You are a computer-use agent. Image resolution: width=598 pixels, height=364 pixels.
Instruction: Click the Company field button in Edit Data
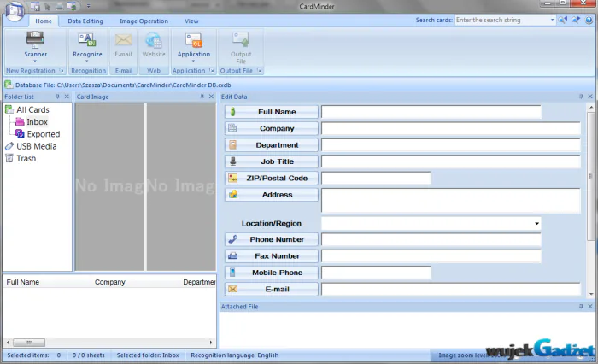tap(271, 128)
